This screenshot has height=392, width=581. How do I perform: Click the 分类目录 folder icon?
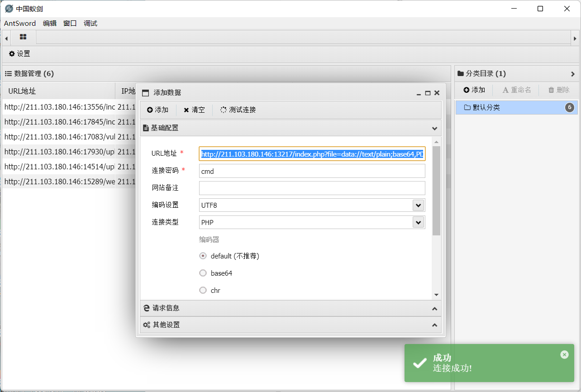[461, 74]
